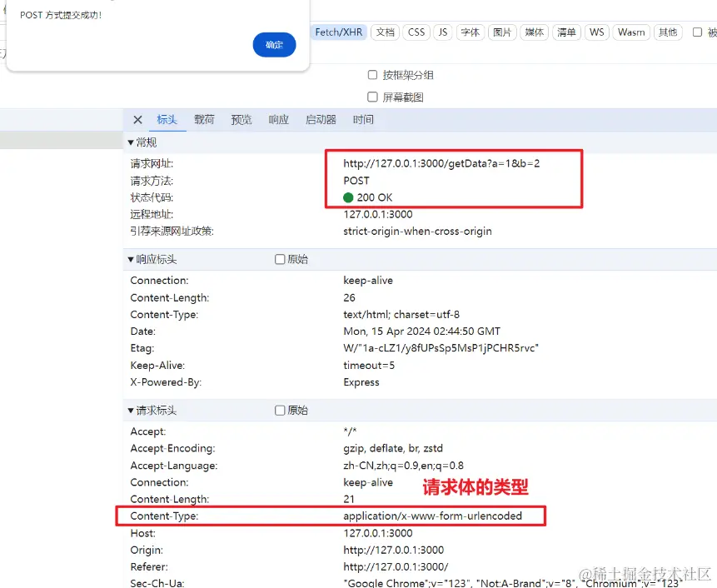Select the 文档 filter
717x588 pixels.
385,32
